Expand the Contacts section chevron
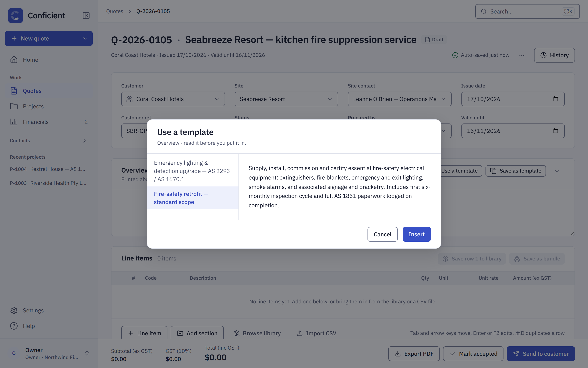The height and width of the screenshot is (368, 588). point(84,141)
